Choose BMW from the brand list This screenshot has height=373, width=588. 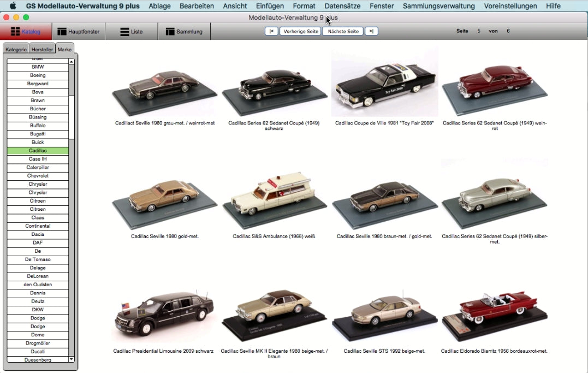pos(38,67)
